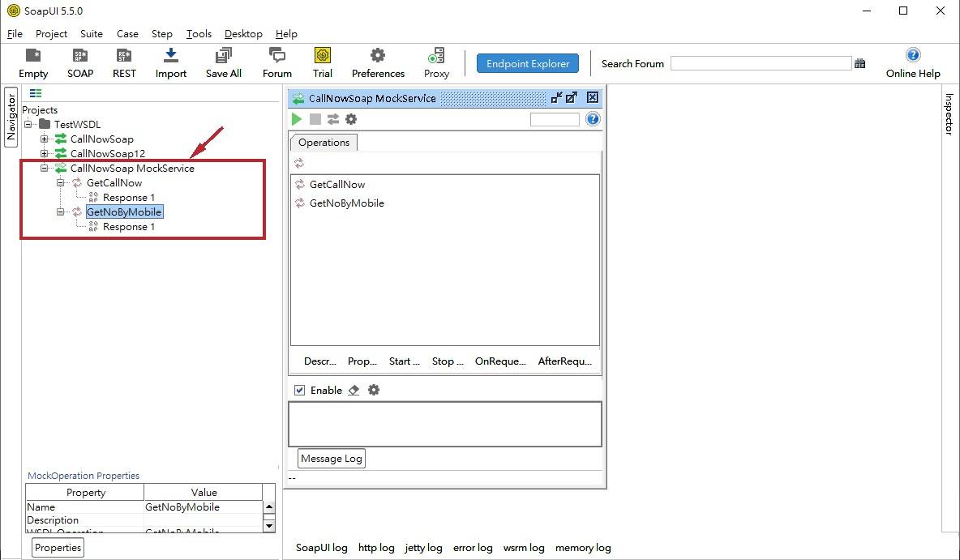Switch to the Operations tab

pos(324,143)
